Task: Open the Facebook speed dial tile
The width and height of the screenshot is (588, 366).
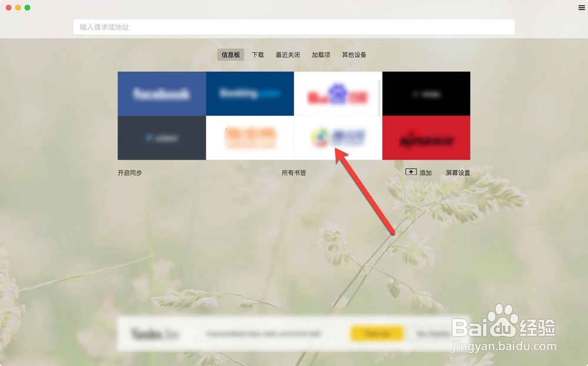Action: (x=162, y=93)
